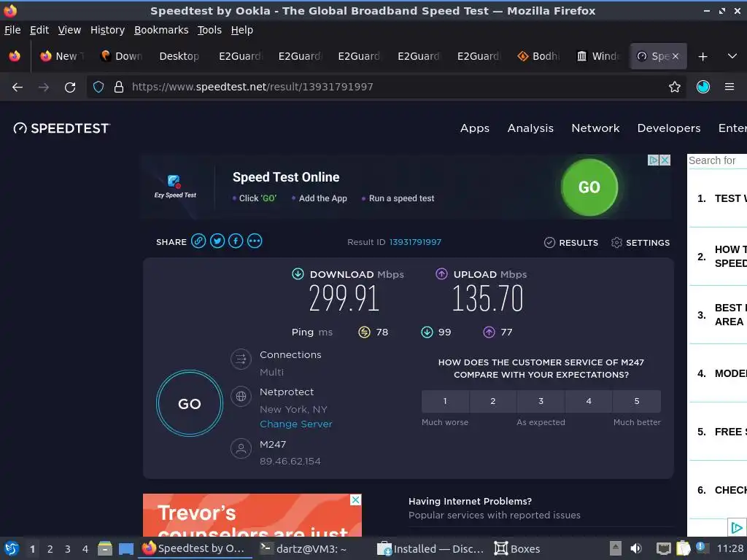Rate M247 customer service 5
Screen dimensions: 747x560
637,401
